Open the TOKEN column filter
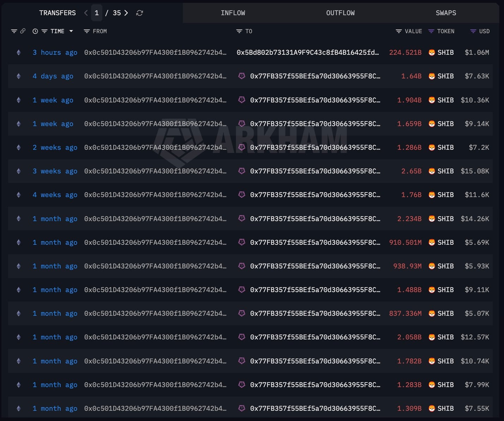The image size is (504, 421). 431,31
